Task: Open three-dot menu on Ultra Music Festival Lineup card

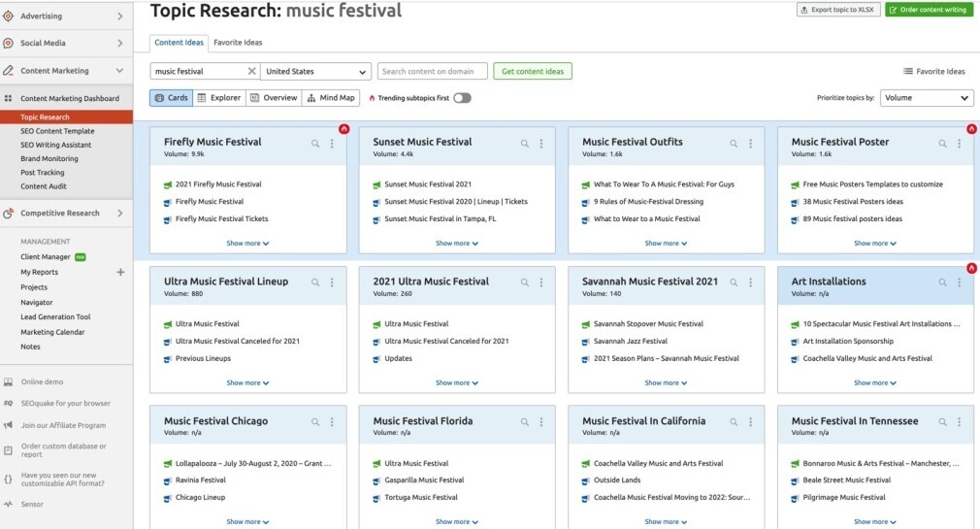Action: [x=332, y=282]
